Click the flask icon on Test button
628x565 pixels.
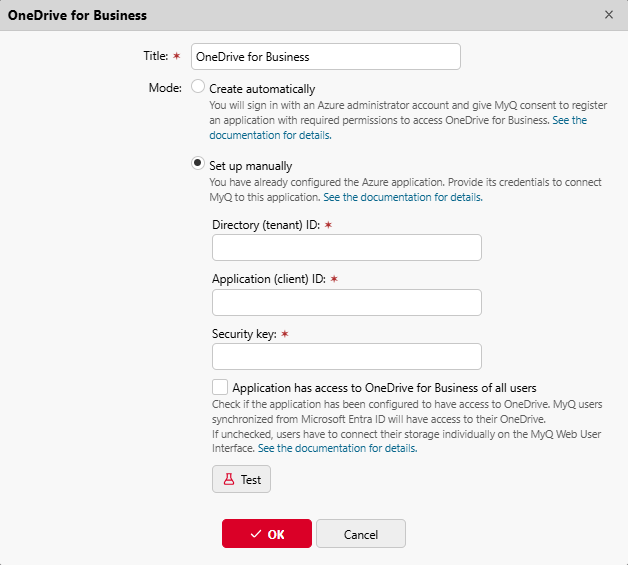(228, 480)
